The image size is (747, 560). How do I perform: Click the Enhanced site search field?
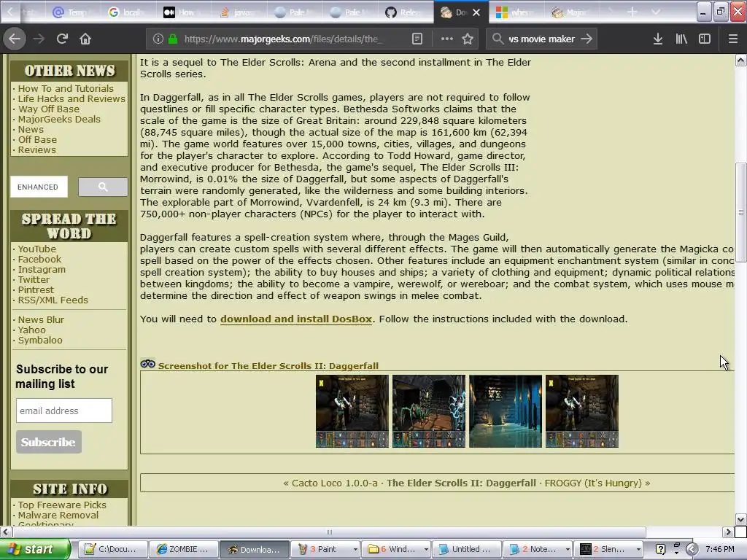(x=39, y=187)
